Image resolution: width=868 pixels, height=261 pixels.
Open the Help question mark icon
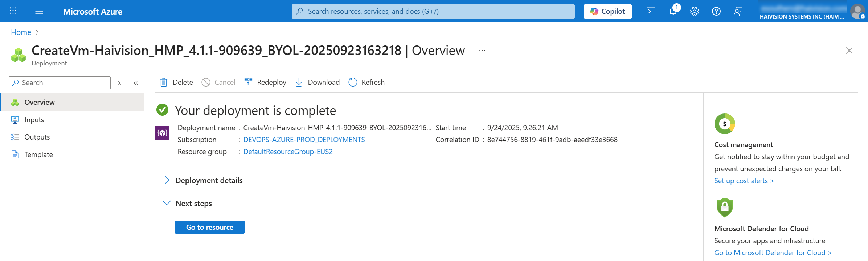716,11
